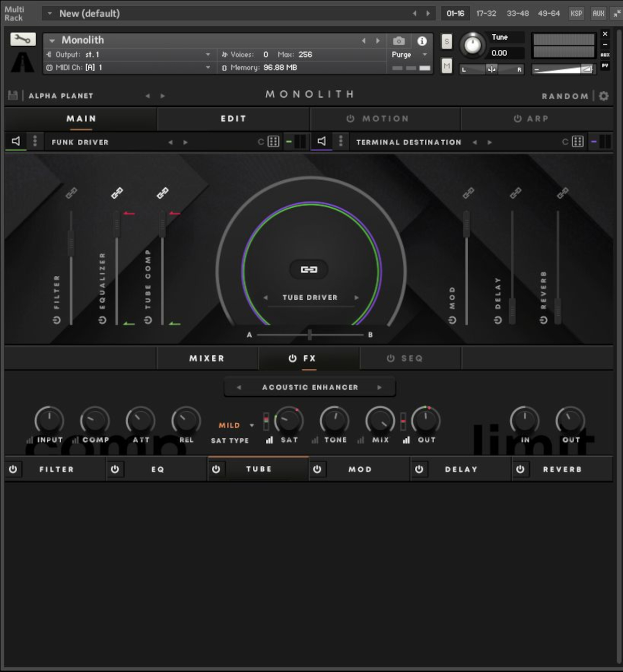Open the Monolith instrument dropdown arrow
Screen dimensions: 623x672
[x=52, y=40]
